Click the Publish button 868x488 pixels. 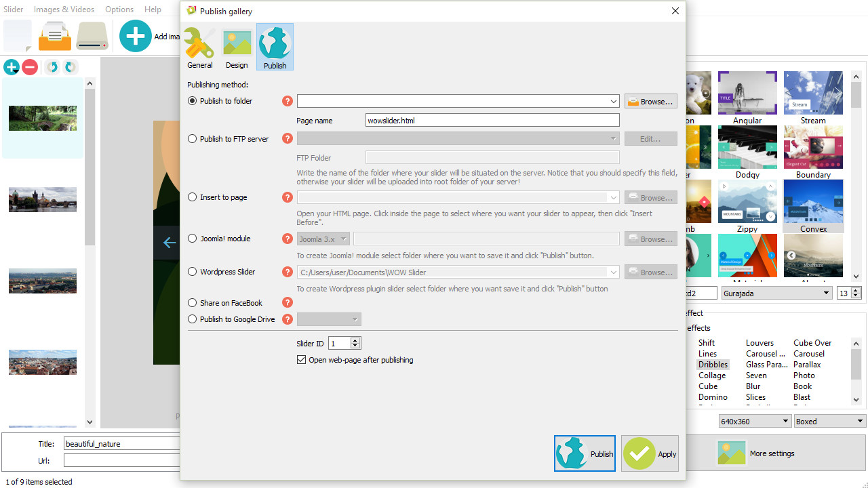point(585,453)
